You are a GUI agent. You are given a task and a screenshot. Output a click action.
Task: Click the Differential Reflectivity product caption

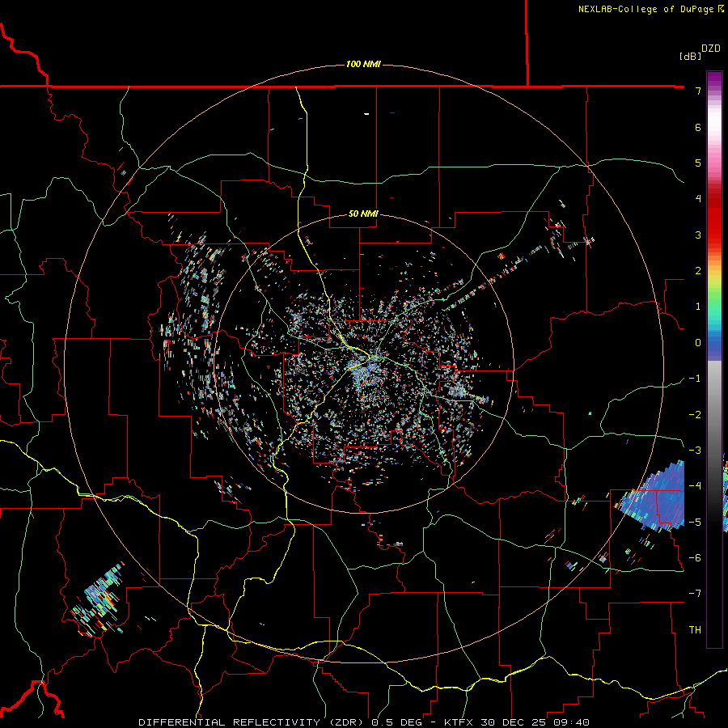point(364,722)
